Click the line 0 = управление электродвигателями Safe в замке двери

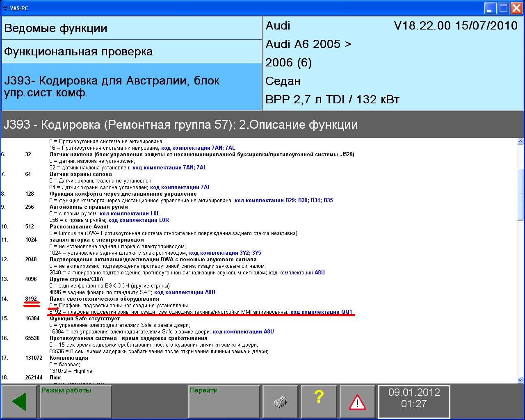click(119, 325)
